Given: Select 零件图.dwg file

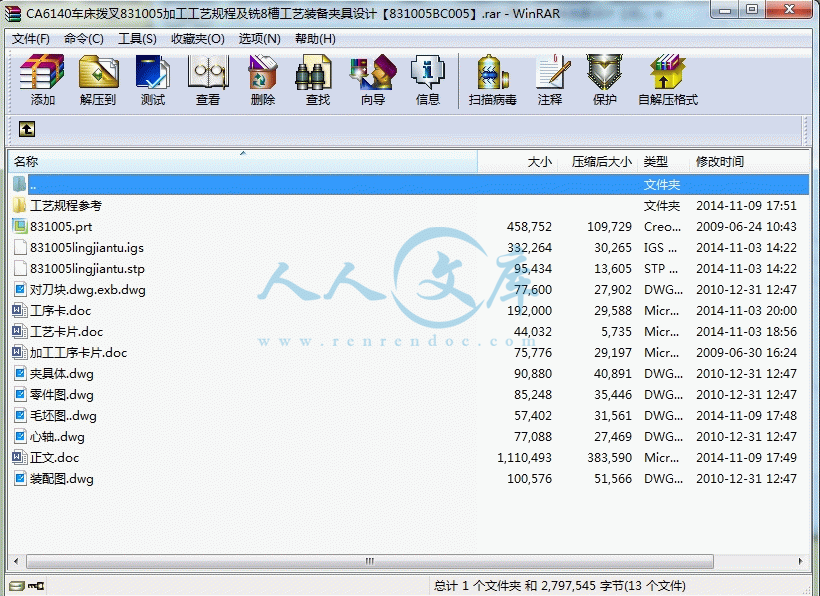Looking at the screenshot, I should click(62, 395).
